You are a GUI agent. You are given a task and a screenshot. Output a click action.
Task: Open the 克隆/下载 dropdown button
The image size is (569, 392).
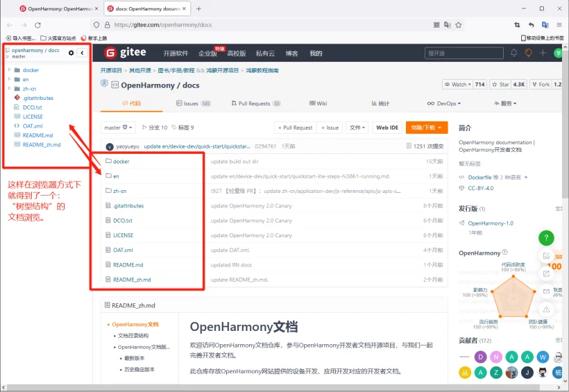[426, 128]
